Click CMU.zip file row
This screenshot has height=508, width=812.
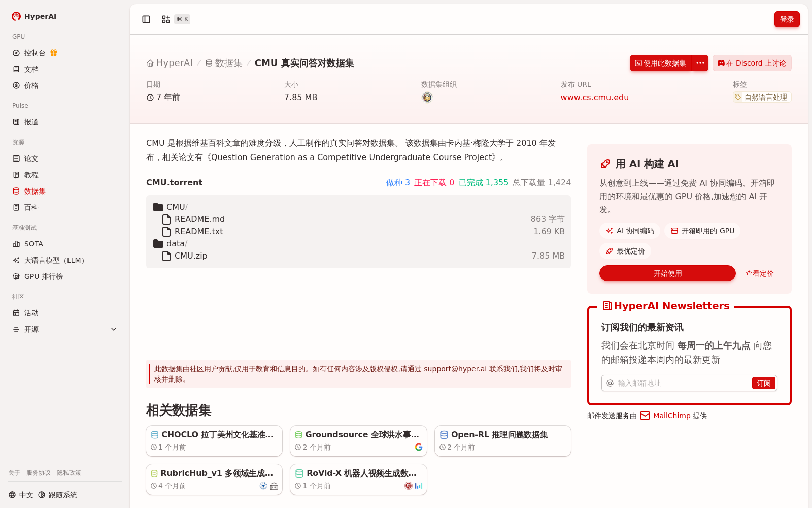358,256
